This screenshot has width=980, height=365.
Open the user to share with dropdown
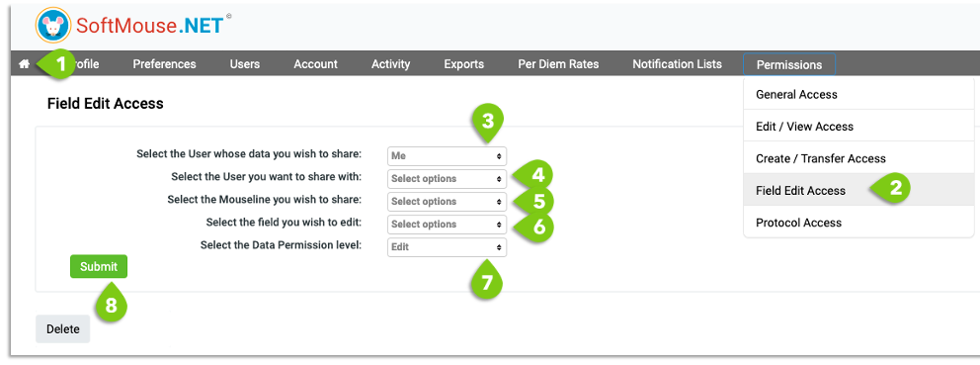(447, 178)
